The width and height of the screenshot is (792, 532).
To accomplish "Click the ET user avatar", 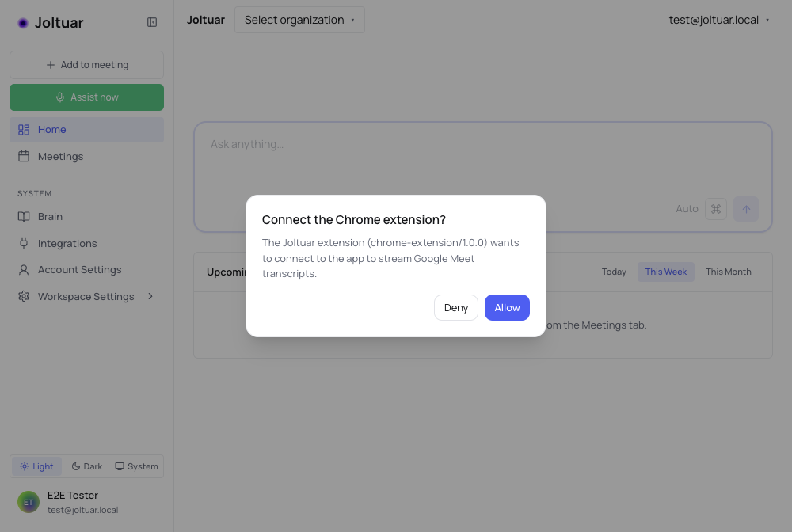I will tap(29, 502).
